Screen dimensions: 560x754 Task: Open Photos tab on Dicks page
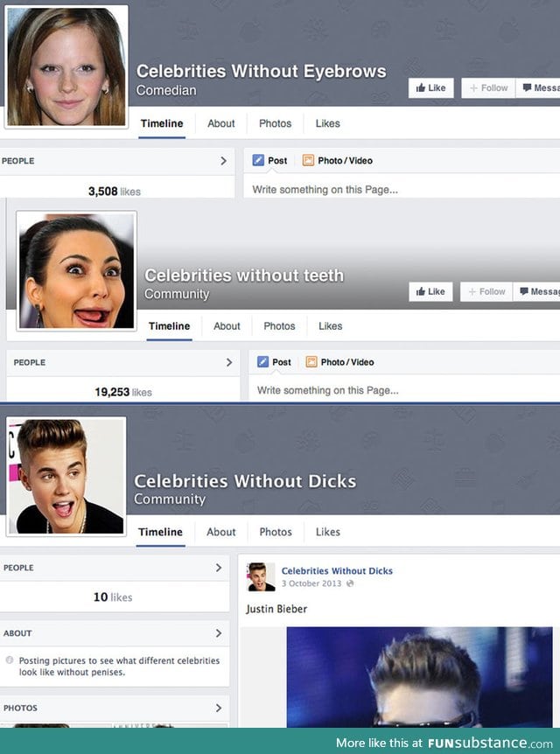click(x=276, y=532)
